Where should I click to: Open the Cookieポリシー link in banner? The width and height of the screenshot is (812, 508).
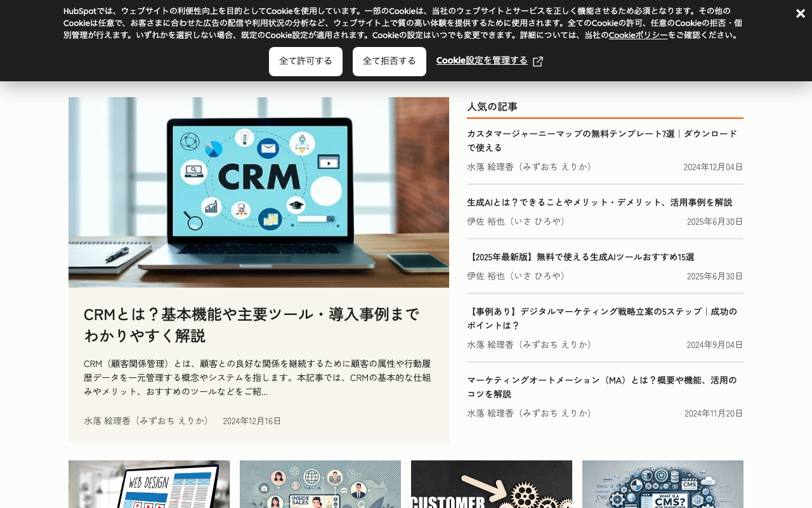point(638,36)
